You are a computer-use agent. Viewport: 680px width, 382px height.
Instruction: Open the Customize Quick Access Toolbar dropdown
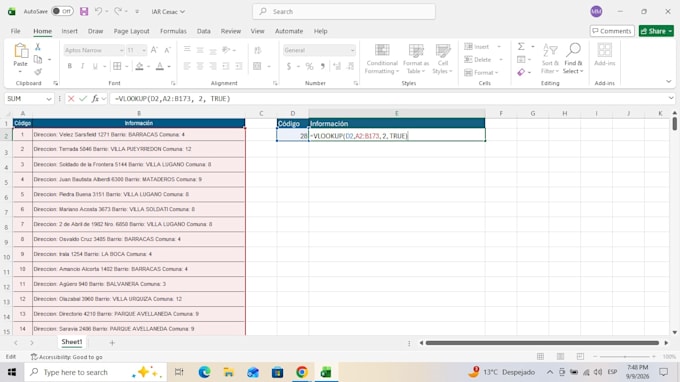pos(137,12)
